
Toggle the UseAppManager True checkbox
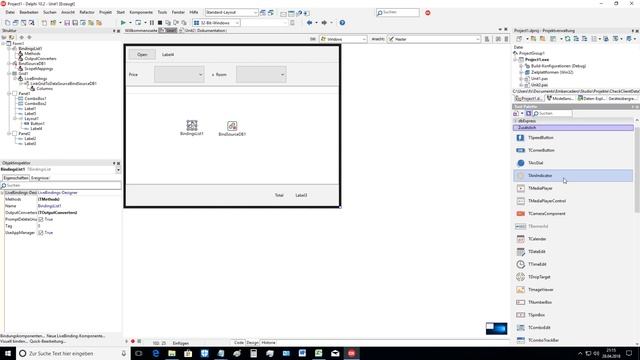[x=41, y=233]
